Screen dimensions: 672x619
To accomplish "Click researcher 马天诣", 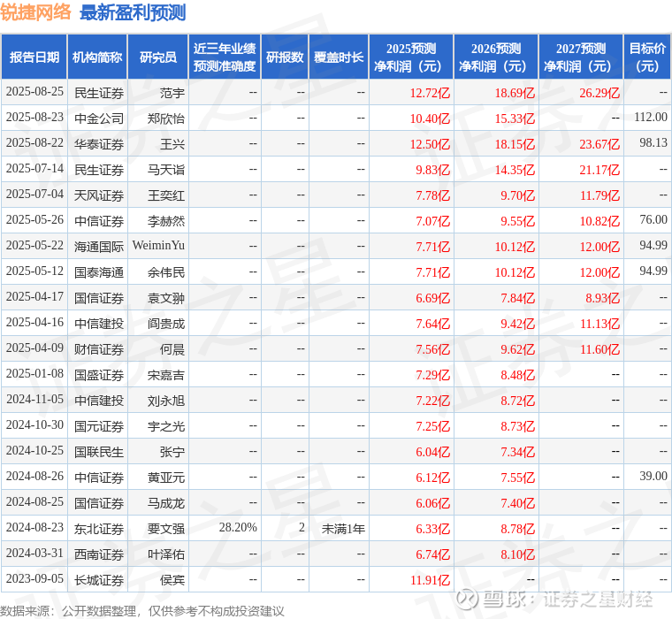I will [166, 170].
